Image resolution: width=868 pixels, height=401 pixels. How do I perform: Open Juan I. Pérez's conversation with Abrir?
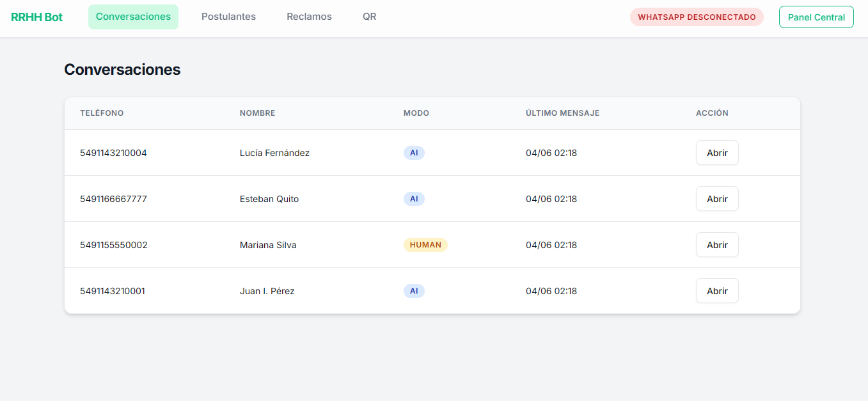click(x=717, y=291)
